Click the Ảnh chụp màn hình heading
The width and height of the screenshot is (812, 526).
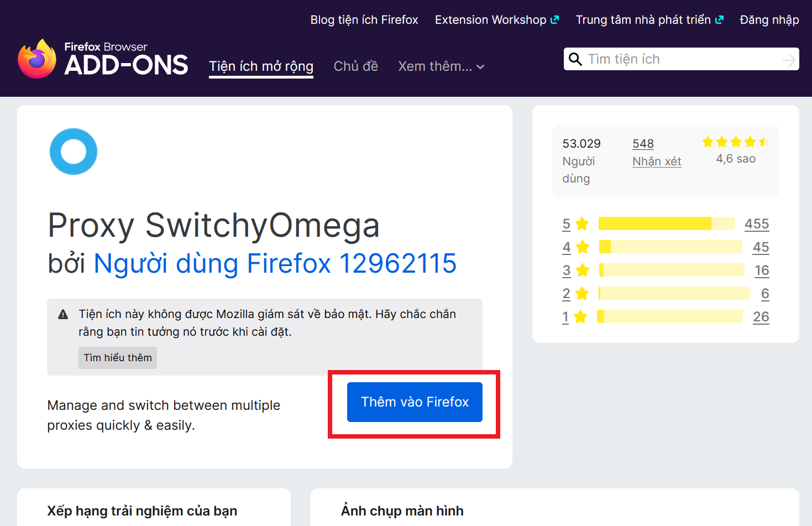point(402,511)
